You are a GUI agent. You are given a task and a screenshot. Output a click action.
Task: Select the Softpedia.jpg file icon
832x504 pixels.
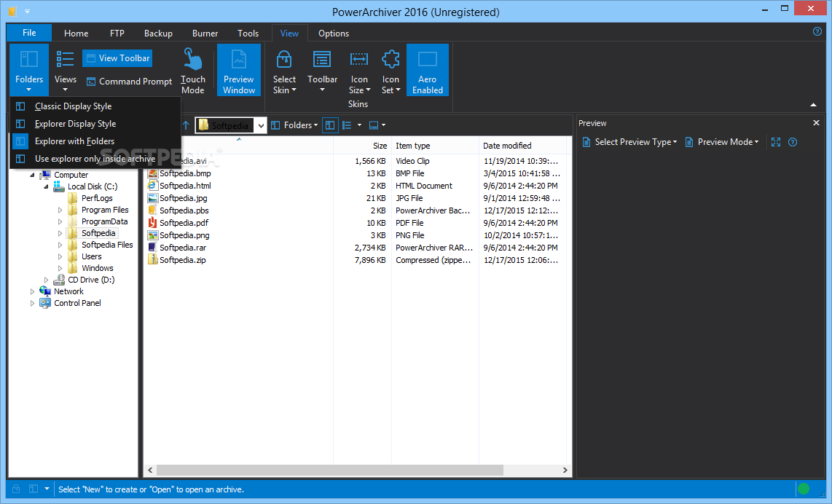pyautogui.click(x=153, y=198)
